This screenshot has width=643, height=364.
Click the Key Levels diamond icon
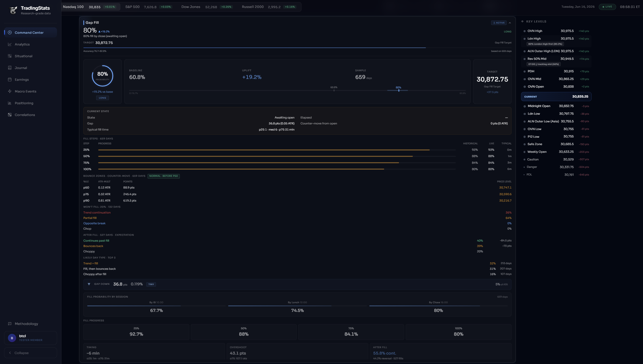(522, 21)
